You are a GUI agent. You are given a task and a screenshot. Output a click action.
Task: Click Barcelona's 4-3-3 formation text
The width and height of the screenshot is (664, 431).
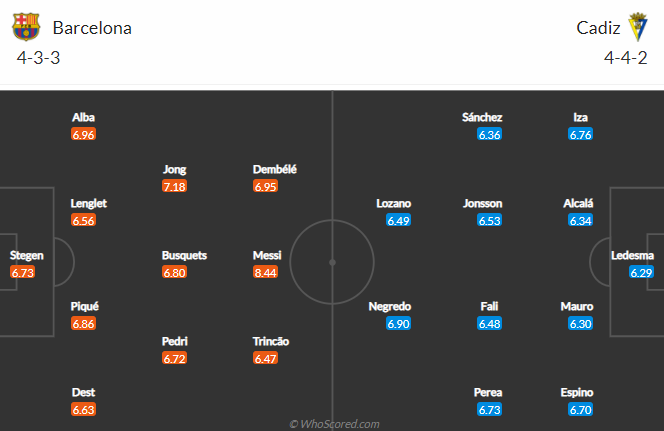pyautogui.click(x=39, y=58)
